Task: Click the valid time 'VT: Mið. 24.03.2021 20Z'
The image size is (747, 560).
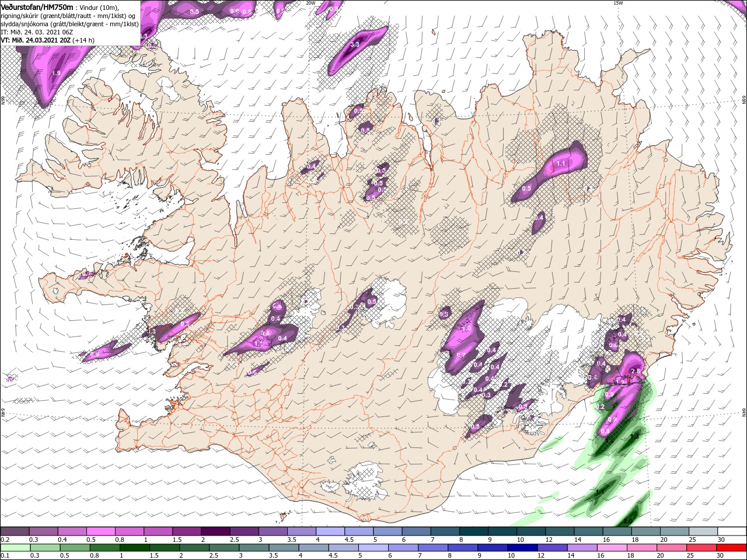Action: [36, 40]
